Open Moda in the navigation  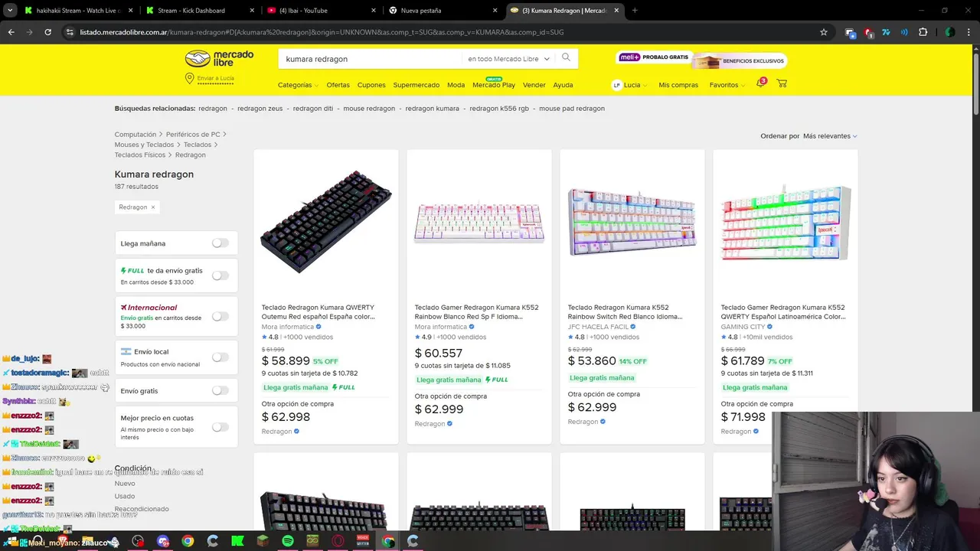point(456,85)
